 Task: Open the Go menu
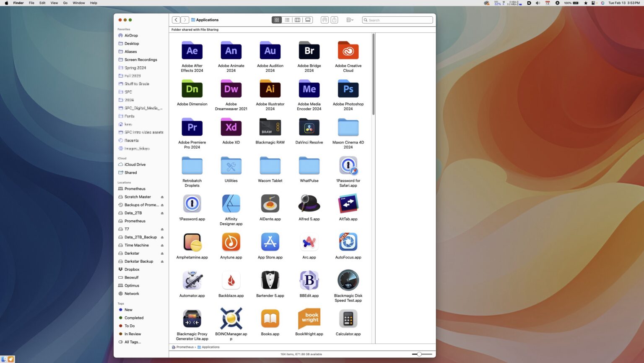pos(66,3)
